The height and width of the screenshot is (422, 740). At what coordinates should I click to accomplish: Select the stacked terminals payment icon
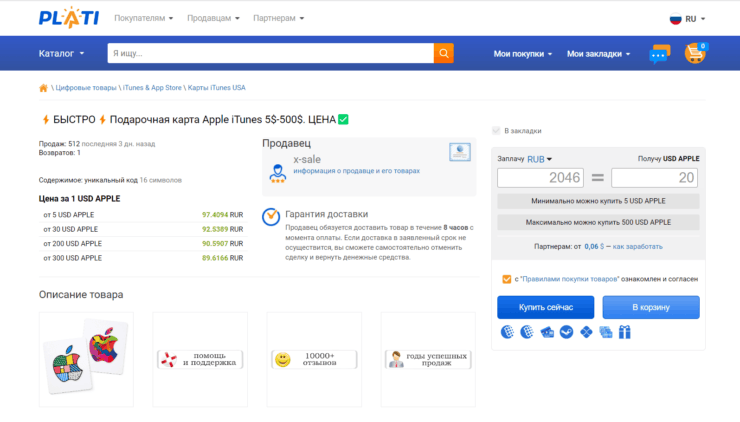point(605,332)
